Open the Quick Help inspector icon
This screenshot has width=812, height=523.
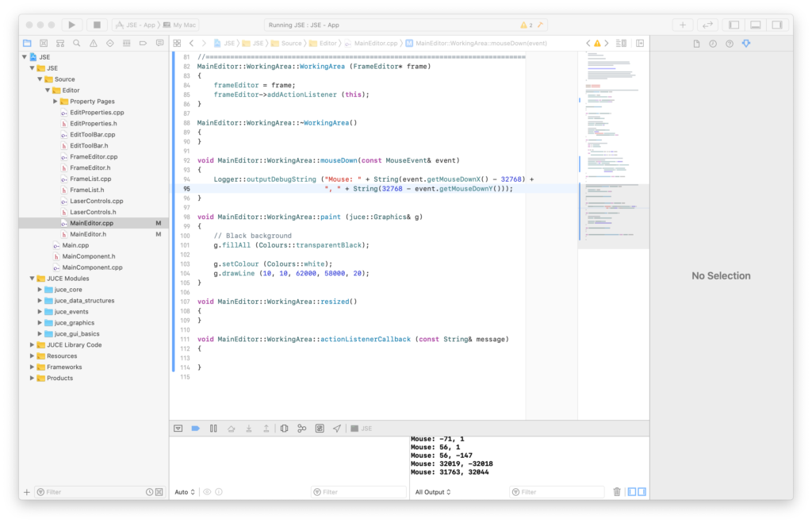(x=729, y=44)
